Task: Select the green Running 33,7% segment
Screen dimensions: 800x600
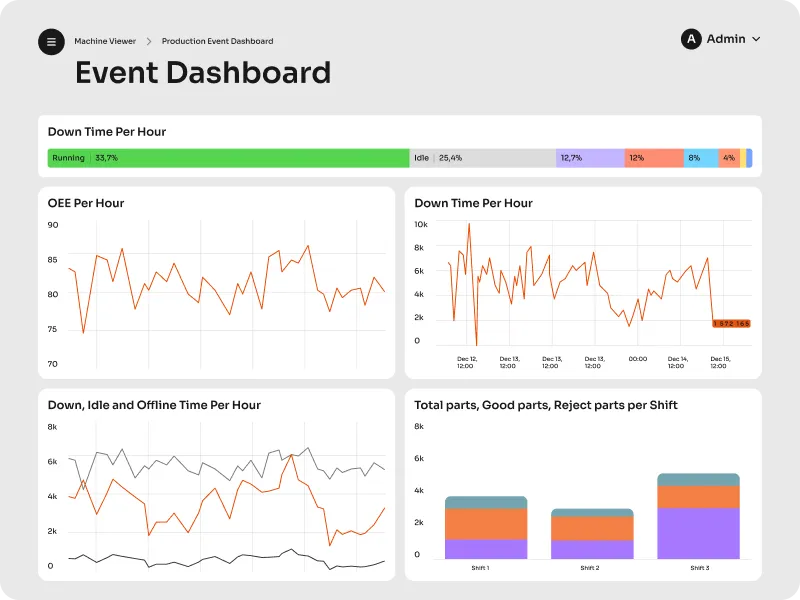Action: [x=229, y=158]
